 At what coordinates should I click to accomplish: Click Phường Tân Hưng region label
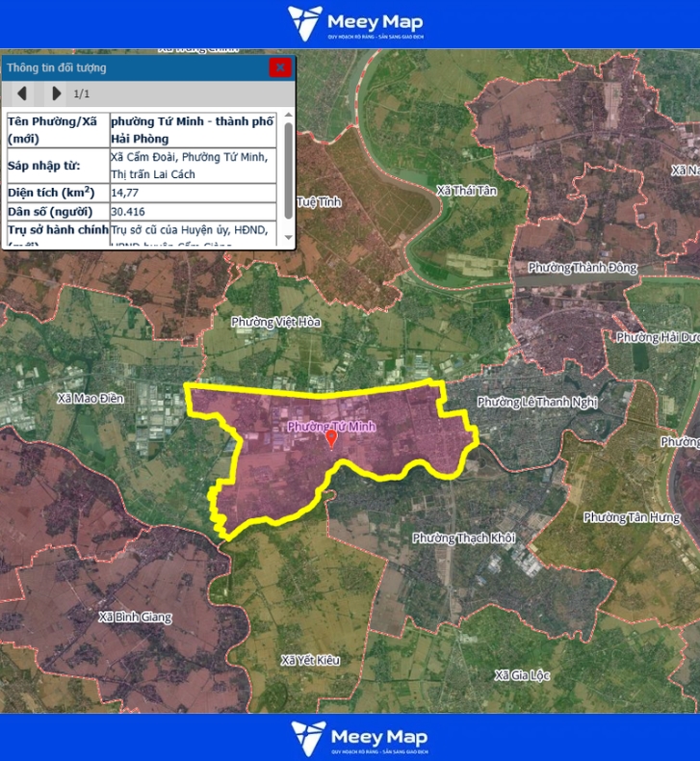[631, 517]
